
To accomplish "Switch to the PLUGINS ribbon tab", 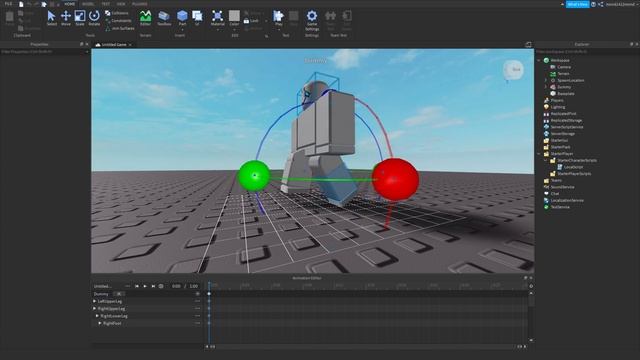I will click(x=140, y=4).
